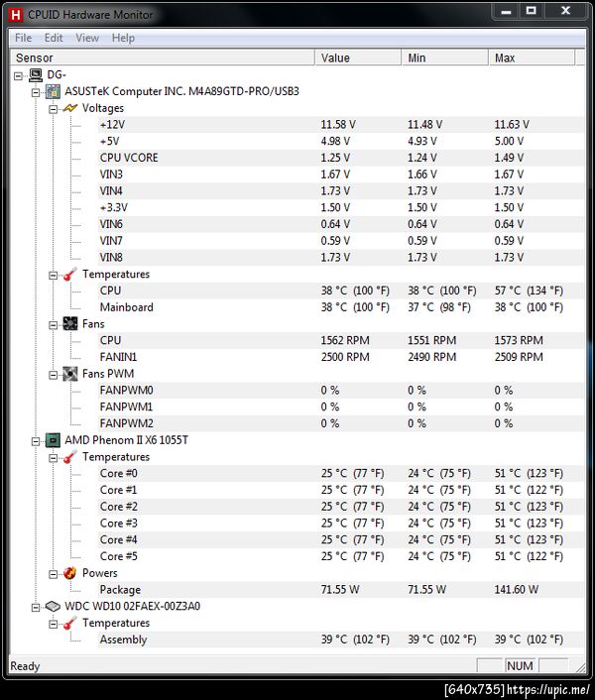The height and width of the screenshot is (700, 595).
Task: Click the Min column header
Action: 444,58
